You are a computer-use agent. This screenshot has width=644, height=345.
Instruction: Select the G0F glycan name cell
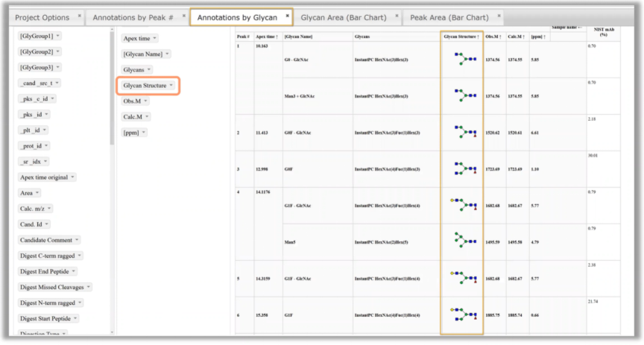(x=318, y=169)
